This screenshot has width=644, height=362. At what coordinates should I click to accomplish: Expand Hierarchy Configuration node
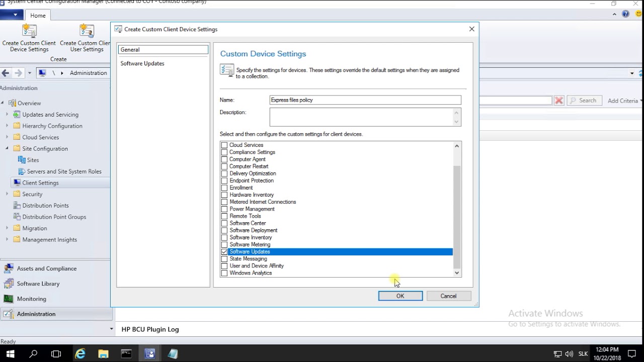click(7, 126)
